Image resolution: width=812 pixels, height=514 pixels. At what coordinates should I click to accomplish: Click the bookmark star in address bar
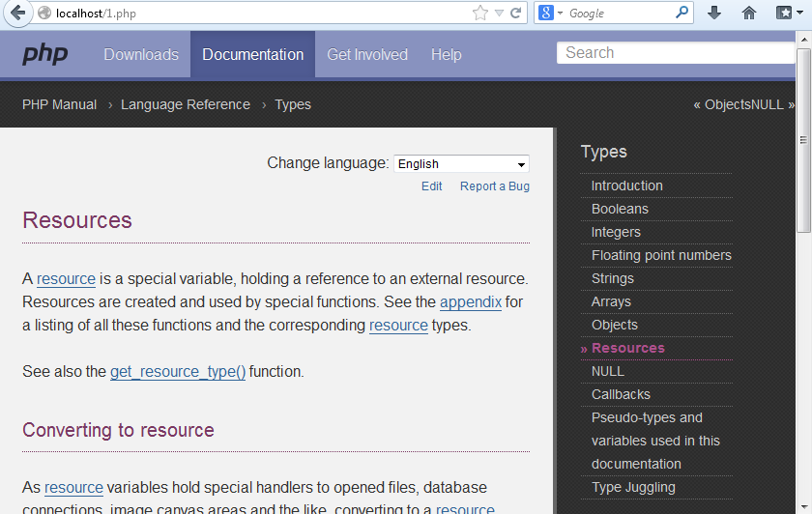(x=480, y=14)
